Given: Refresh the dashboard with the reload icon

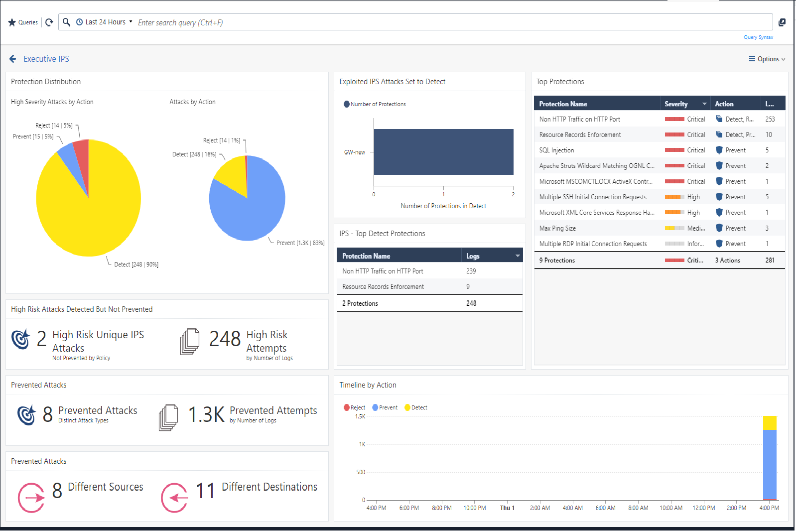Looking at the screenshot, I should 49,22.
